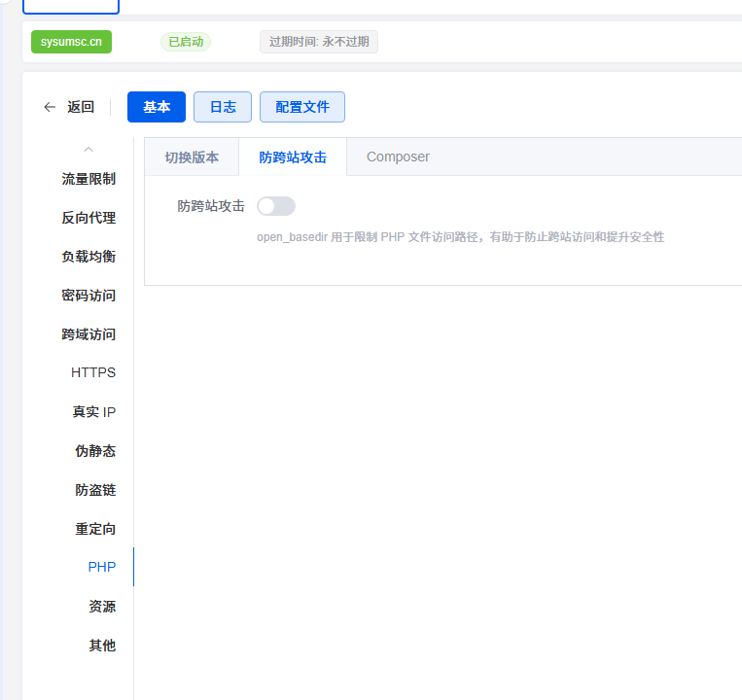Screen dimensions: 742x700
Task: Open 密码访问 menu item
Action: [x=88, y=296]
